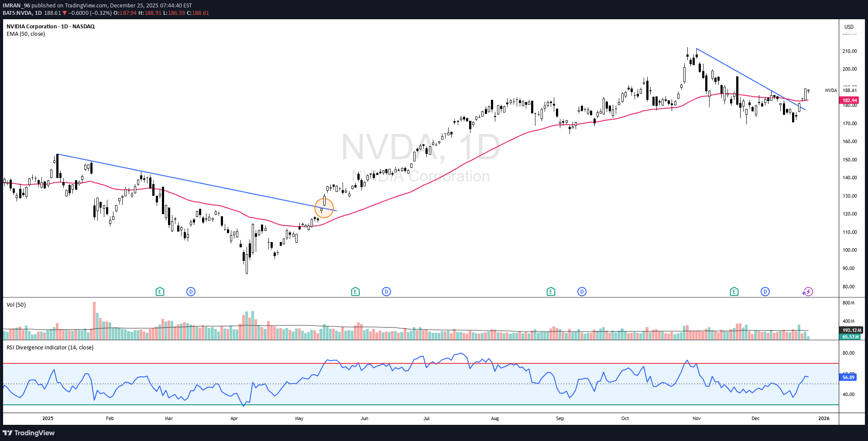Click the blue 56.89 RSI value label
The height and width of the screenshot is (441, 868).
coord(848,377)
